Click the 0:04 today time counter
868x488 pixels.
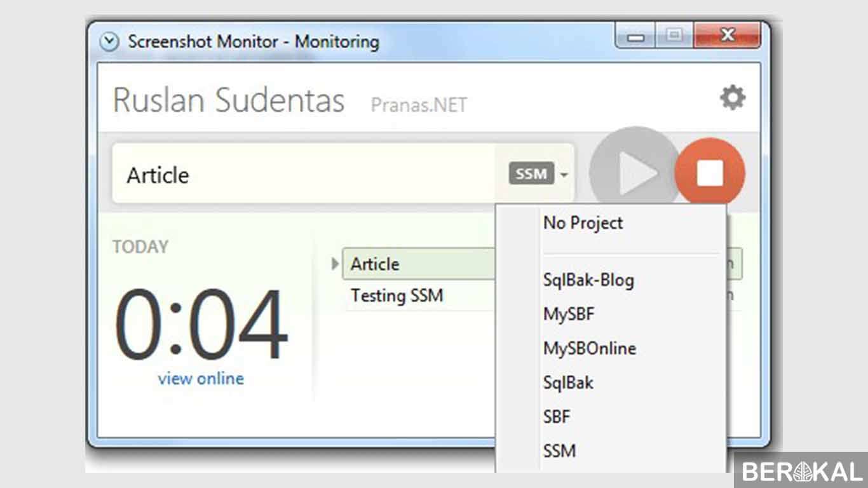pos(201,324)
